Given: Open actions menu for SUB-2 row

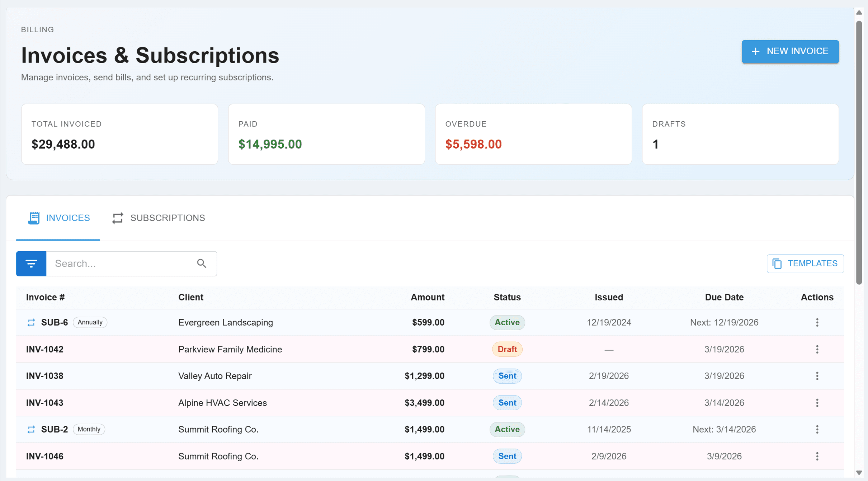Looking at the screenshot, I should (x=817, y=429).
